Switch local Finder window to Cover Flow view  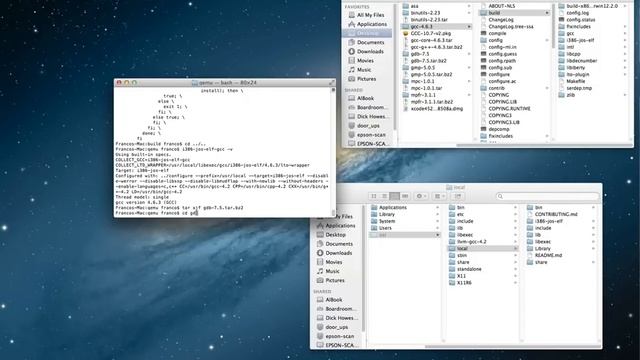[x=405, y=196]
